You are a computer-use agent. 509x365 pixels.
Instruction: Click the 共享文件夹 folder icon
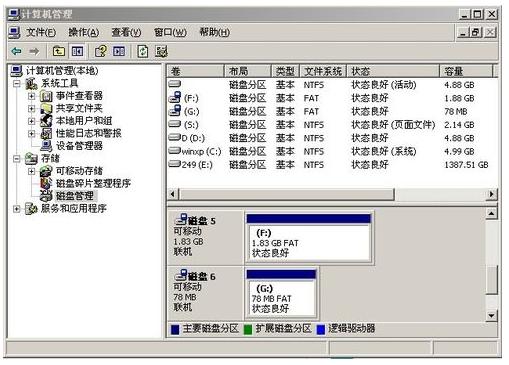coord(46,109)
